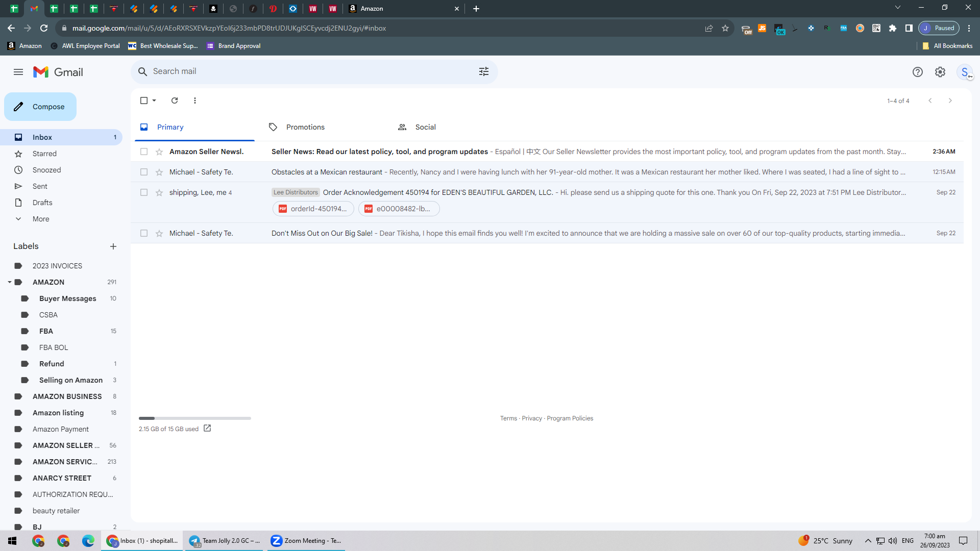The image size is (980, 551).
Task: Toggle the select all emails checkbox
Action: pos(144,101)
